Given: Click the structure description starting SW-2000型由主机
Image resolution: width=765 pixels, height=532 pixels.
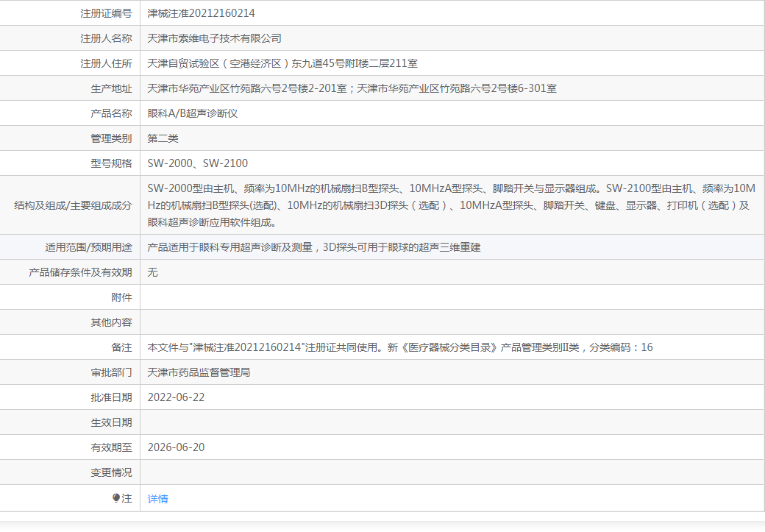Looking at the screenshot, I should coord(452,205).
